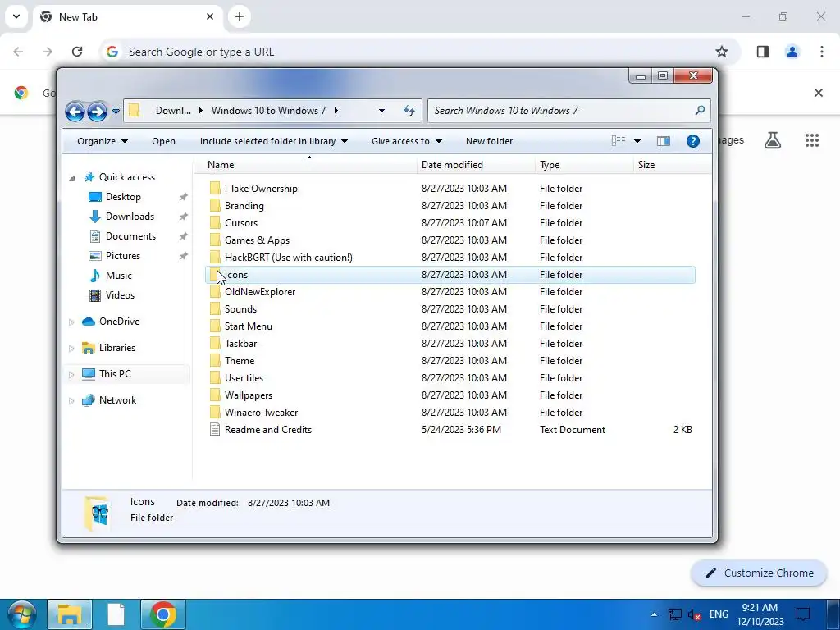Open Explorer help question mark

pyautogui.click(x=692, y=141)
